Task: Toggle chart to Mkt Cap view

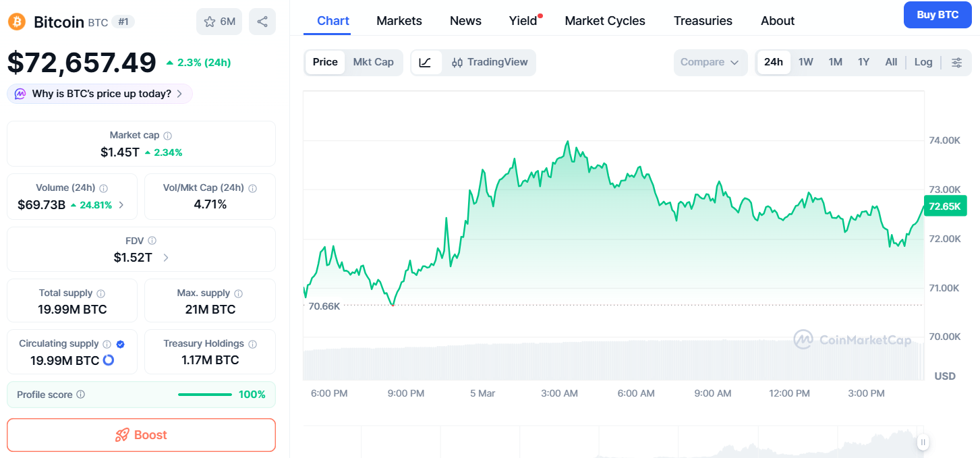Action: pyautogui.click(x=373, y=63)
